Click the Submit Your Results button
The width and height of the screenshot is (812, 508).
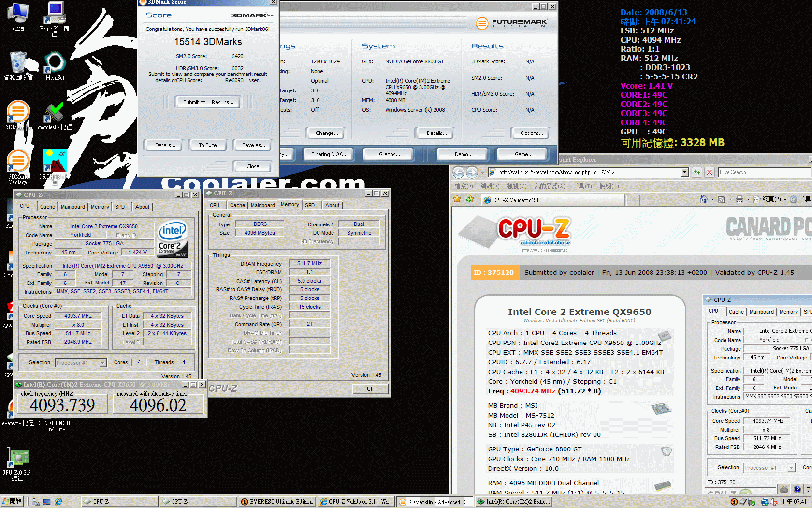click(208, 102)
